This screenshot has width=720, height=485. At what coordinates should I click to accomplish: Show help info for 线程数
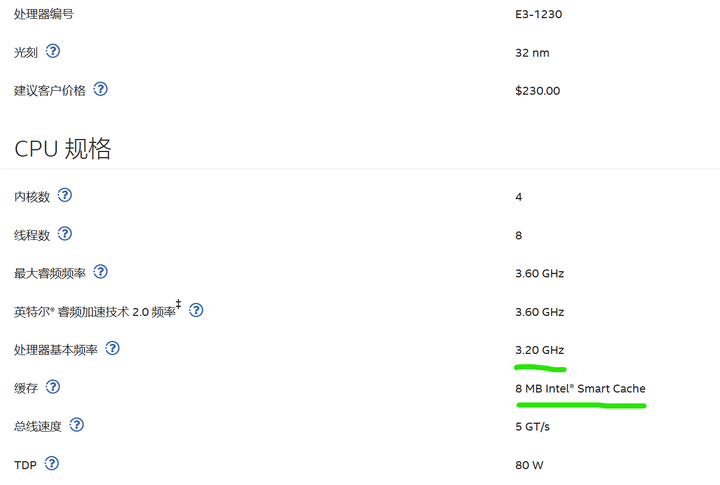(x=65, y=234)
